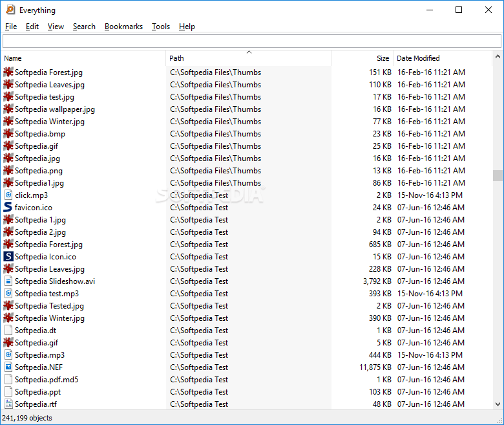
Task: Click the Softpedia Icon.ico file icon
Action: 8,257
